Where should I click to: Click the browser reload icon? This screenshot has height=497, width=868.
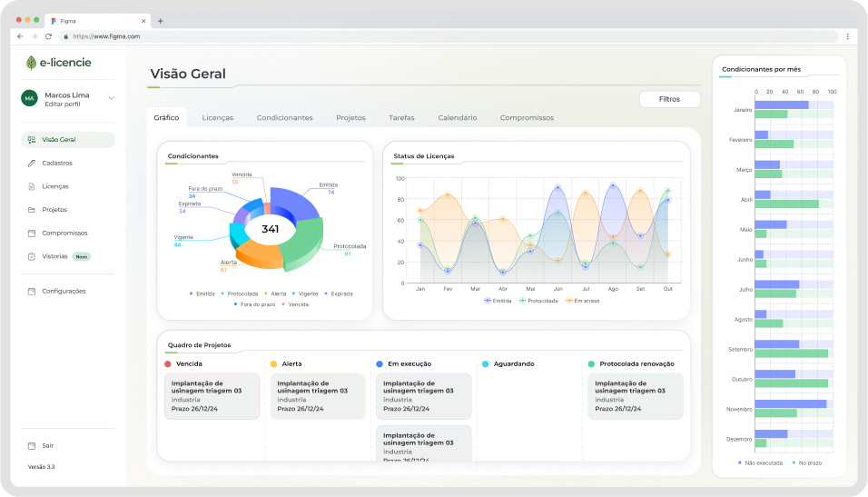pos(48,36)
